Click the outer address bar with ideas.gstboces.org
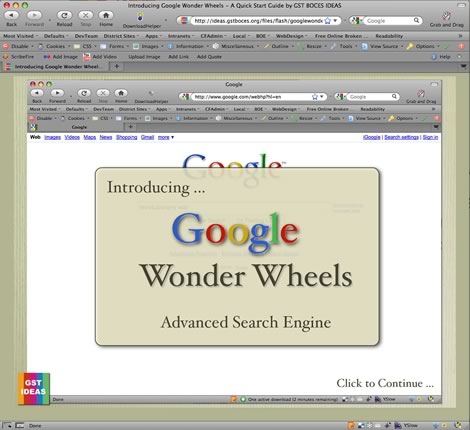The image size is (470, 430). click(258, 21)
